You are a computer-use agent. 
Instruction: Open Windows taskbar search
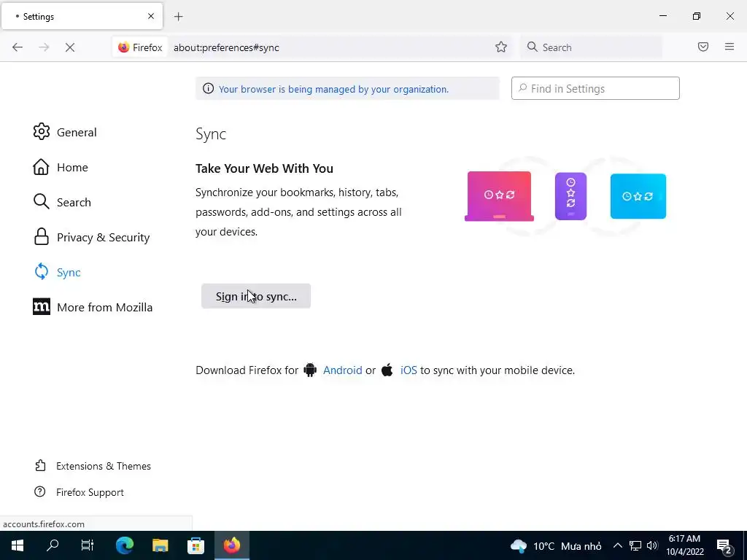[53, 545]
